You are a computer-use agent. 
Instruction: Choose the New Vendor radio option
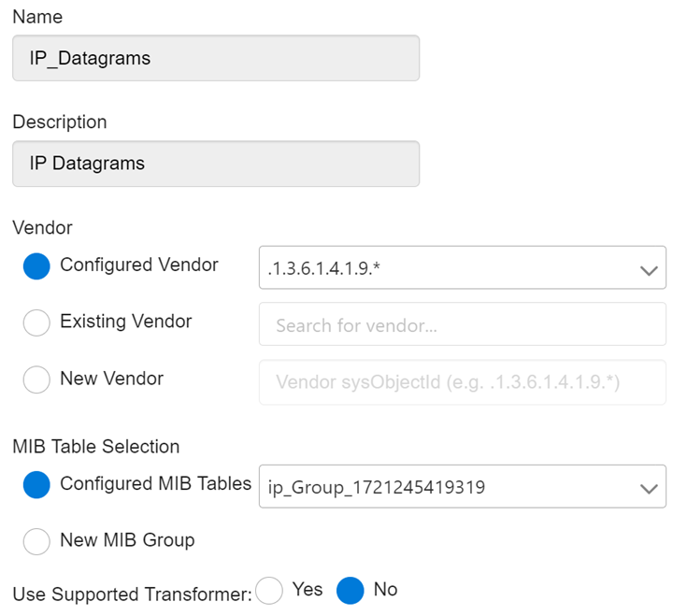point(36,380)
